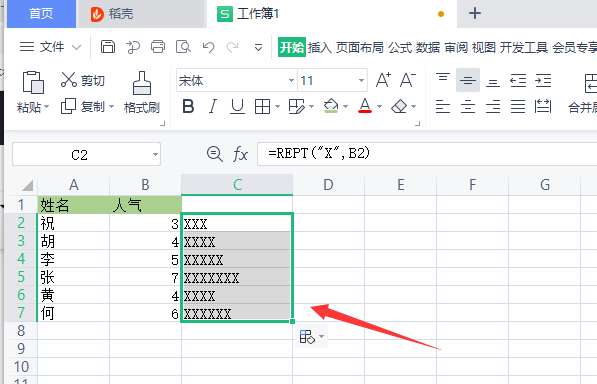This screenshot has height=384, width=597.
Task: Select row 5 header
Action: pos(21,277)
